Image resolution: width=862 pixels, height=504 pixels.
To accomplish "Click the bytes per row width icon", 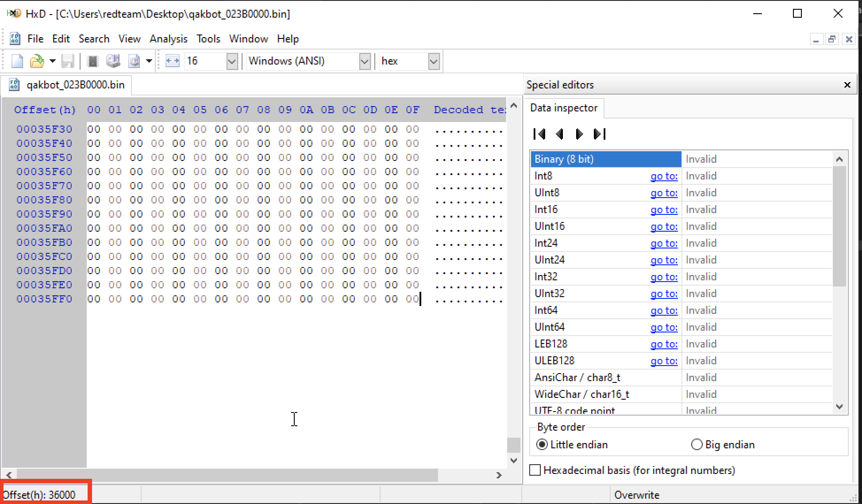I will click(x=172, y=61).
